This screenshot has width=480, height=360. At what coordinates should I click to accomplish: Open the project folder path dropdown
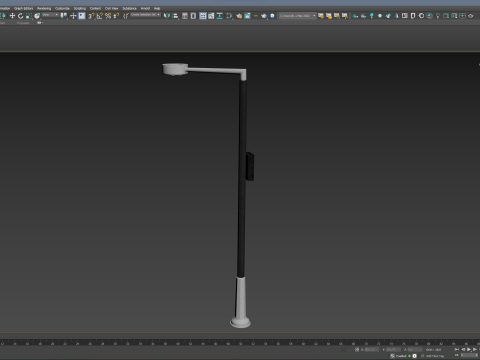(x=298, y=16)
